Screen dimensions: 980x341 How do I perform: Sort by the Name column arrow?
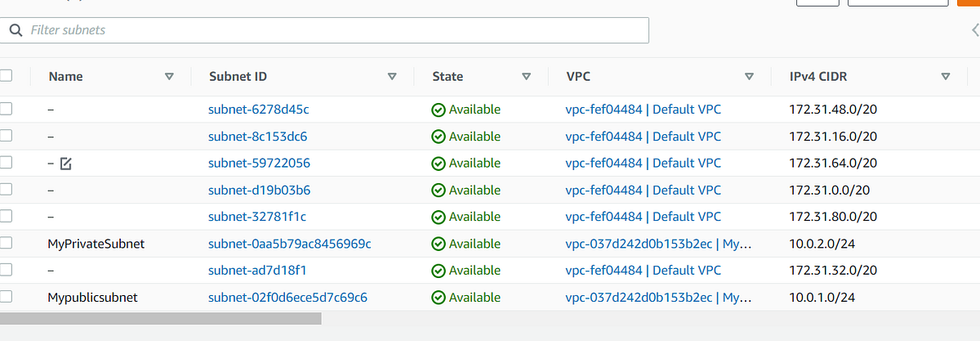click(x=169, y=77)
